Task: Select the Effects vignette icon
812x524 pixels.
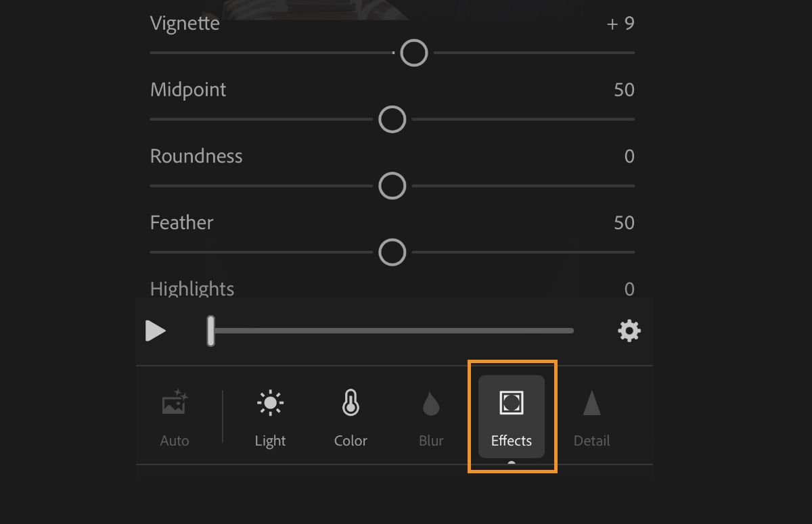Action: click(511, 402)
